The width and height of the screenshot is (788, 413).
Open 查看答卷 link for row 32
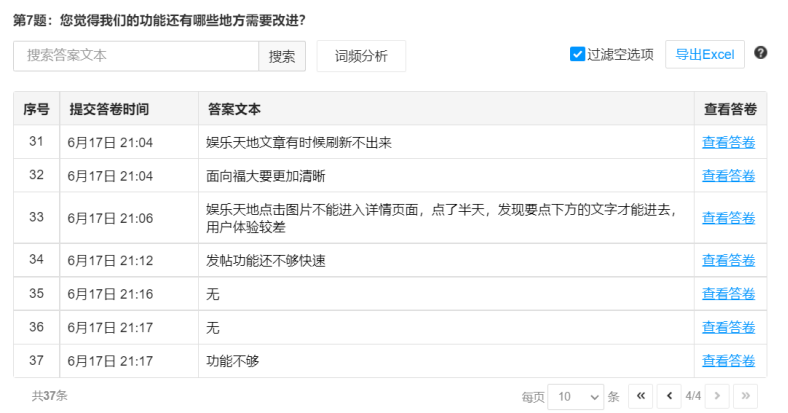(x=728, y=175)
